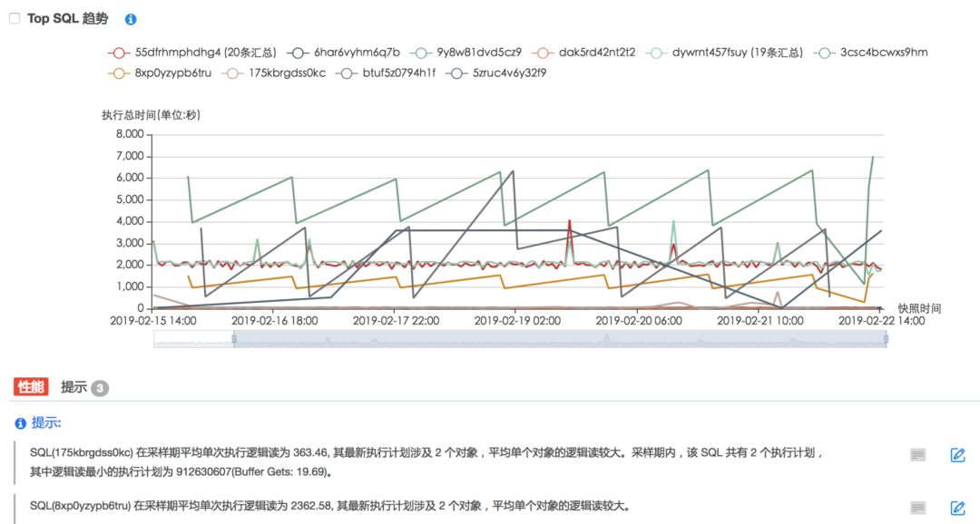Grab the left handle of the time range slider
Image resolution: width=980 pixels, height=524 pixels.
click(x=234, y=338)
